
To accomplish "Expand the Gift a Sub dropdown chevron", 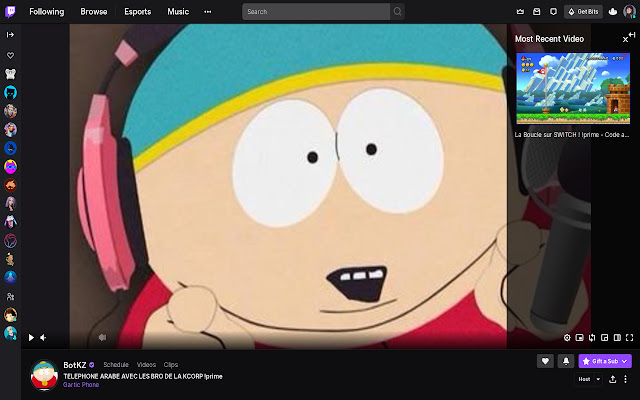I will pyautogui.click(x=624, y=361).
